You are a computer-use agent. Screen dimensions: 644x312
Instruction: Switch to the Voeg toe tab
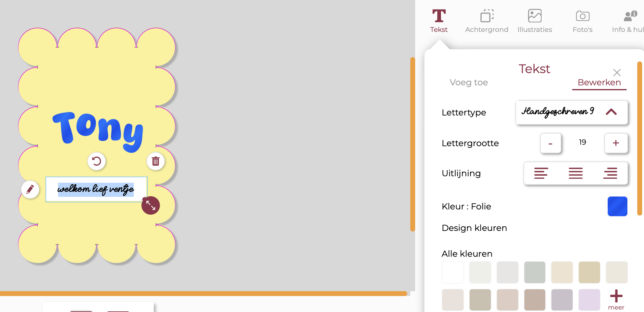click(468, 82)
